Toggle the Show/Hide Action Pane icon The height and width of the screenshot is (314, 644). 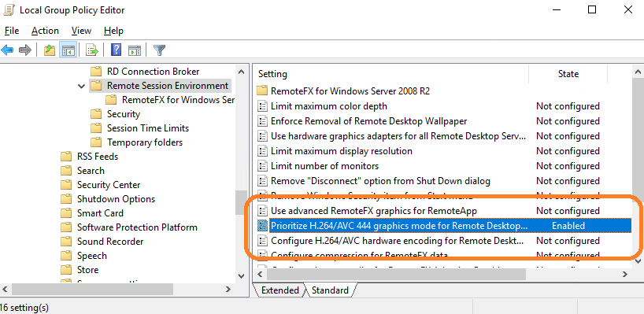click(x=135, y=50)
